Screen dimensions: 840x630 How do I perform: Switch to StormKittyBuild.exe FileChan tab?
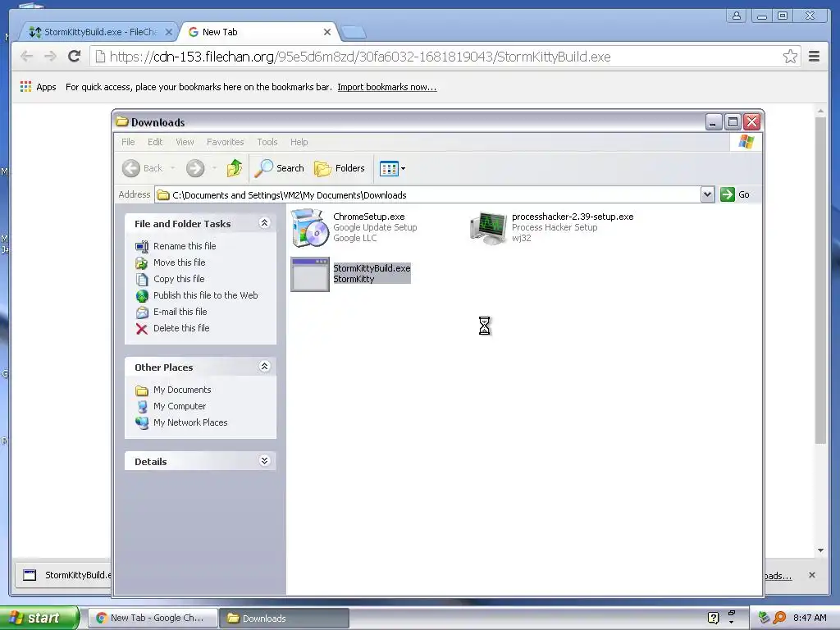pyautogui.click(x=100, y=32)
